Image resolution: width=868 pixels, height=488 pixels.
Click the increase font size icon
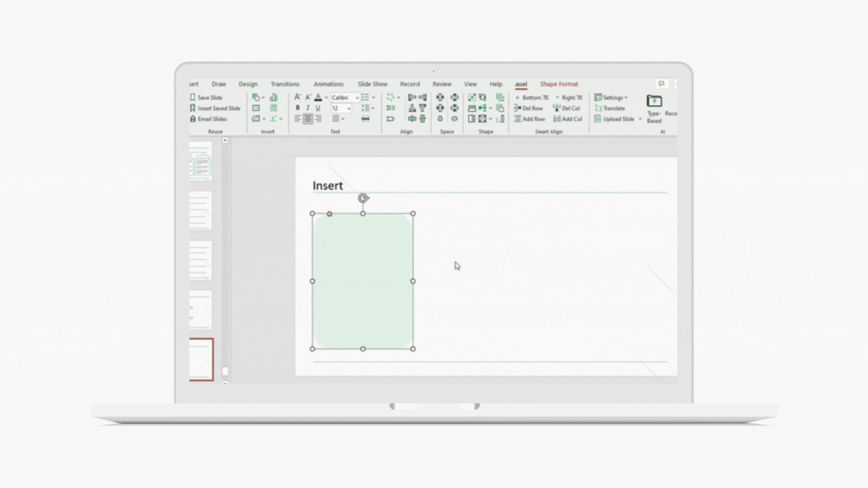(x=297, y=97)
